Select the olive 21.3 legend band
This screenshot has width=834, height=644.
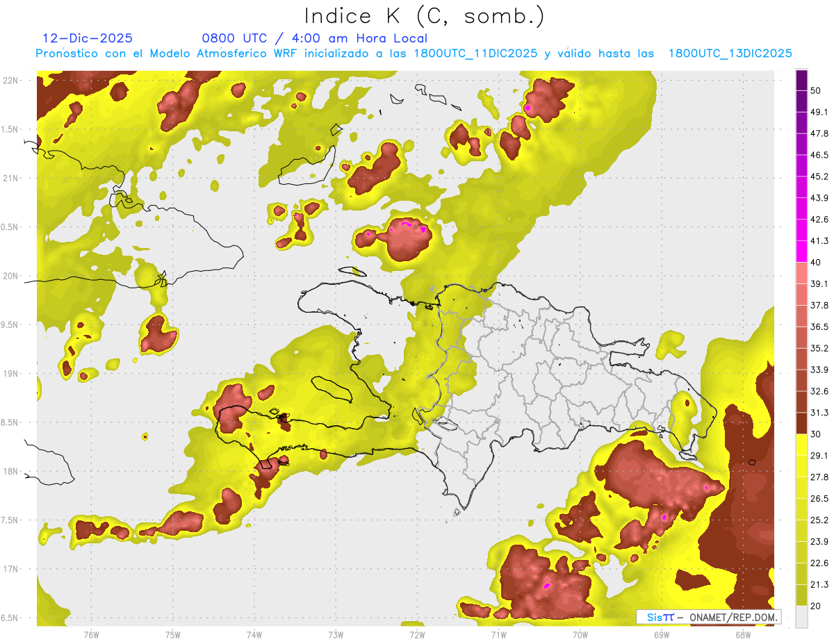coord(801,574)
